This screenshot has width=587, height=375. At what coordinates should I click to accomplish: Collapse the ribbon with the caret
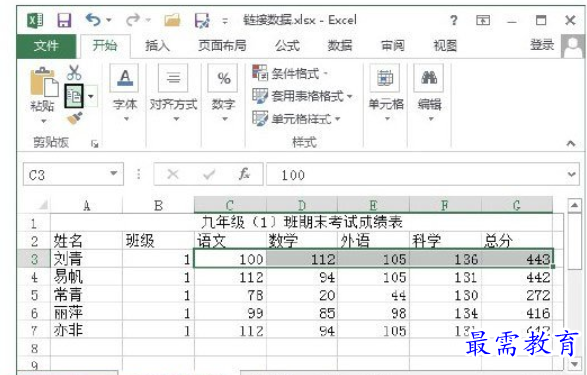click(571, 143)
